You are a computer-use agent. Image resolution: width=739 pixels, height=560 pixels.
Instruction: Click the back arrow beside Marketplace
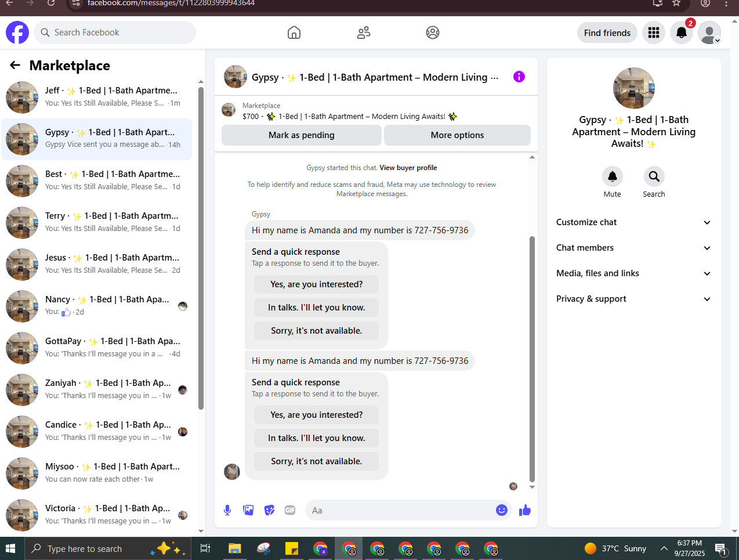(x=15, y=66)
